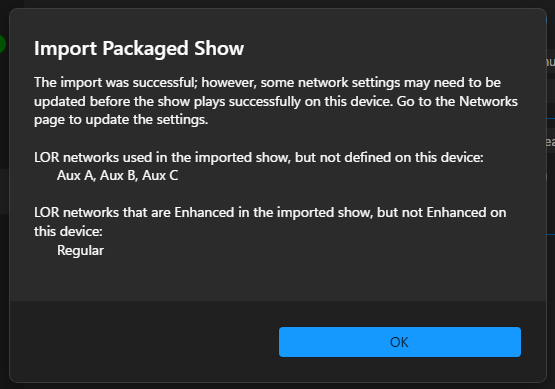
Task: Click the "Aux A, Aux B, Aux C" network list
Action: (117, 176)
